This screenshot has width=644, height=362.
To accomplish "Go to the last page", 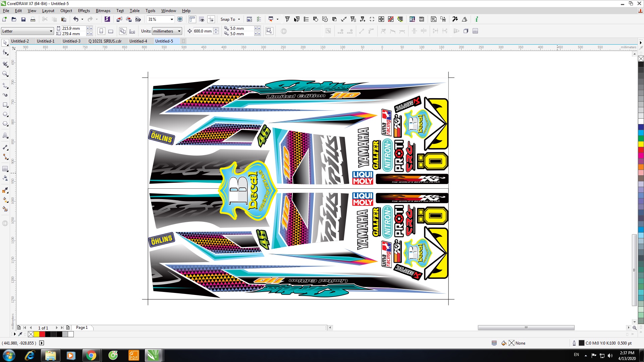I will click(62, 327).
